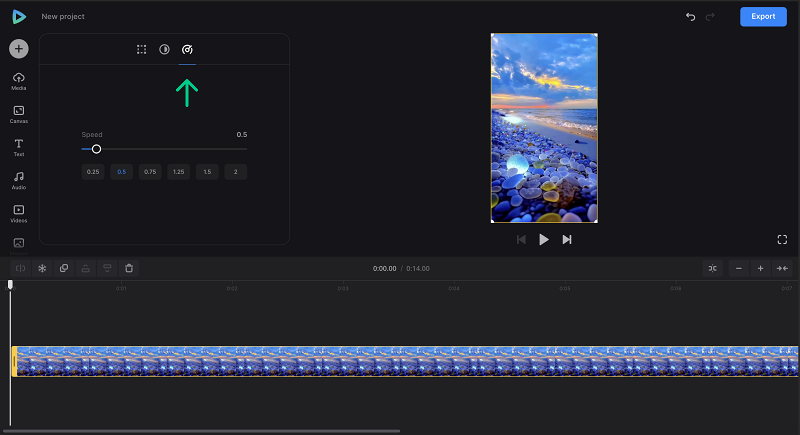This screenshot has width=800, height=435.
Task: Set speed preset to 0.75
Action: tap(150, 172)
